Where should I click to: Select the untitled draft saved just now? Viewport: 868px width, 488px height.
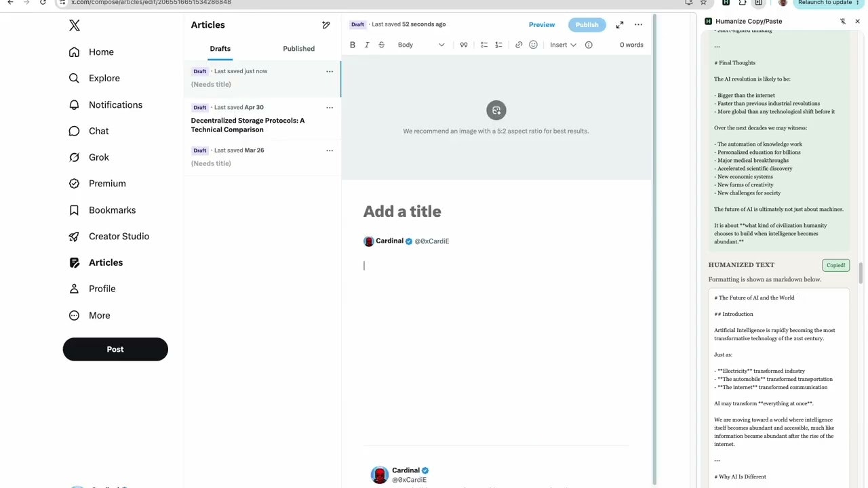click(x=262, y=79)
